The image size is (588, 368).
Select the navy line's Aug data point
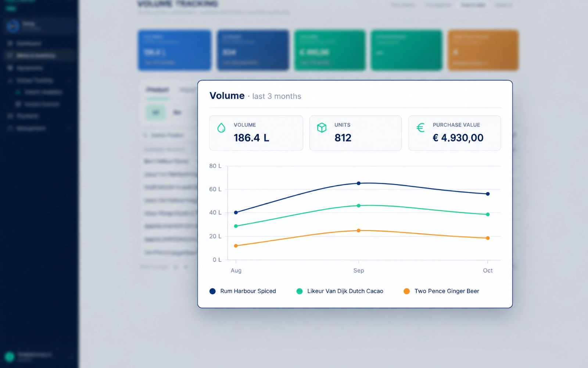point(236,212)
